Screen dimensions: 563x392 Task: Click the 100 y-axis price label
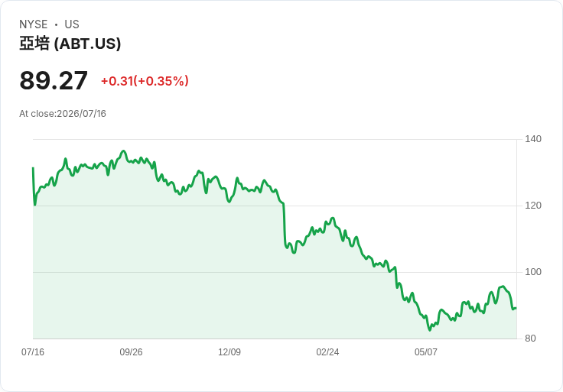tap(533, 272)
